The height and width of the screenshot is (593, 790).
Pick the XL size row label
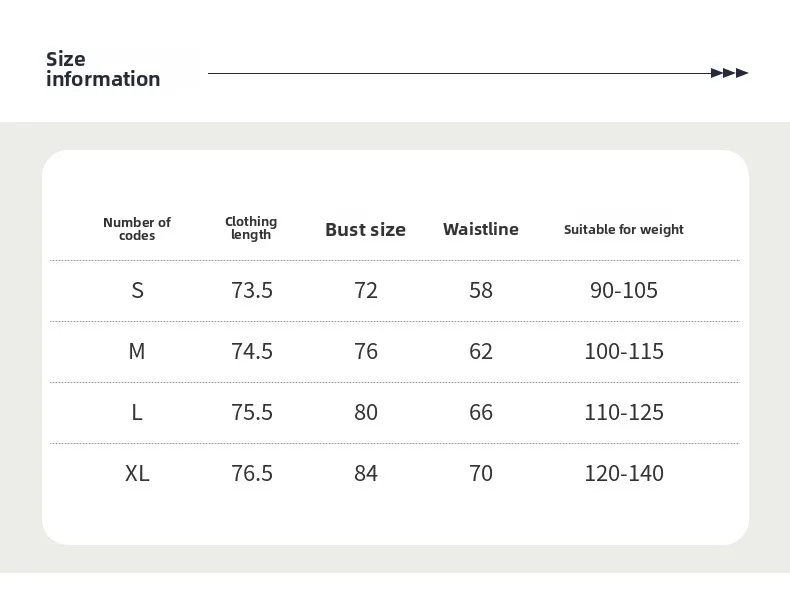tap(137, 473)
